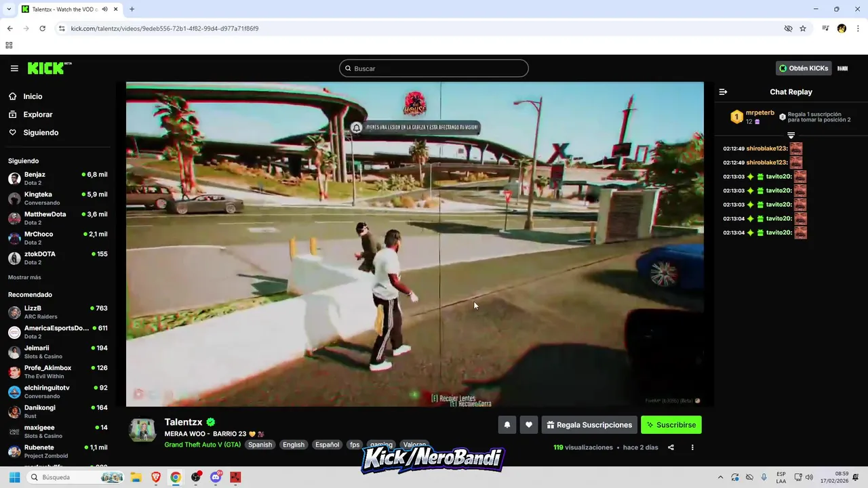Open LizzB recommended channel
Viewport: 868px width, 488px height.
[x=58, y=312]
